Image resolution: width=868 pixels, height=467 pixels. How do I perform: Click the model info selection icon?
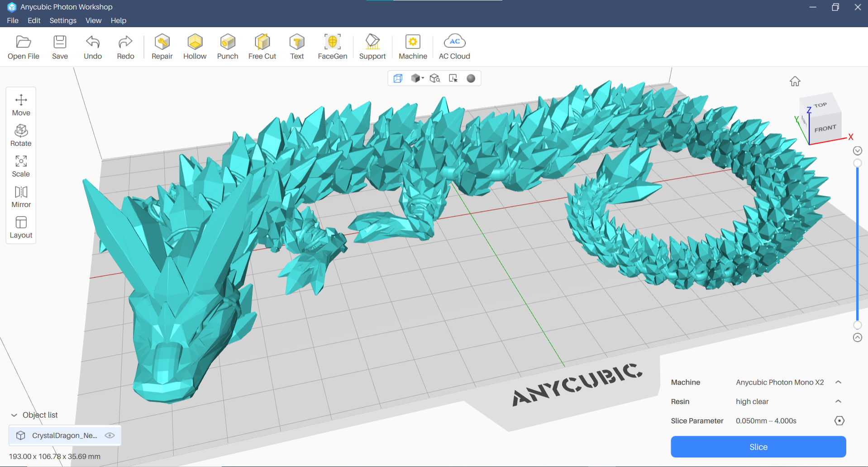(453, 78)
